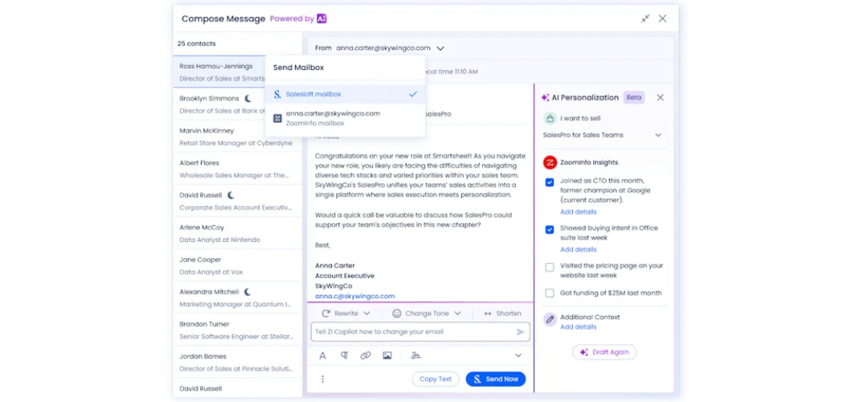
Task: Select contact David Russell, Corporate Sales Account Executive
Action: [237, 201]
